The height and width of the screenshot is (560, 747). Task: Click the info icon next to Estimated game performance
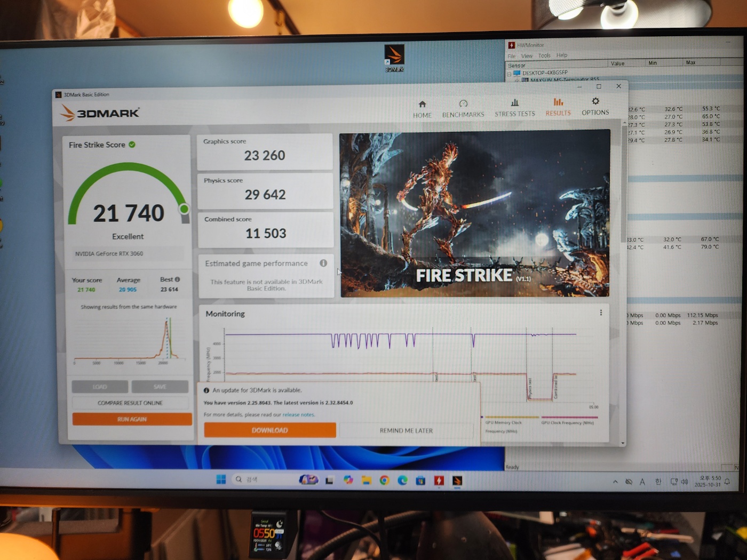coord(323,263)
